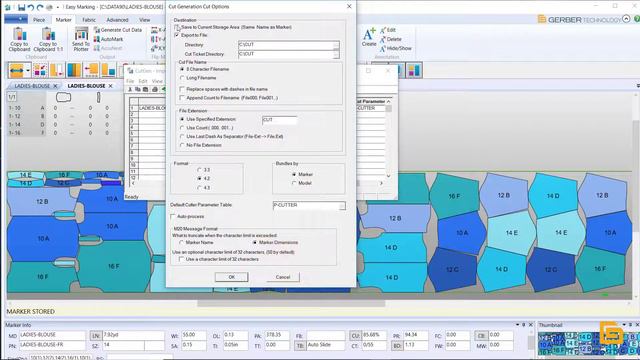Open the Piece ribbon tab
Screen dimensions: 640x360
pos(39,20)
